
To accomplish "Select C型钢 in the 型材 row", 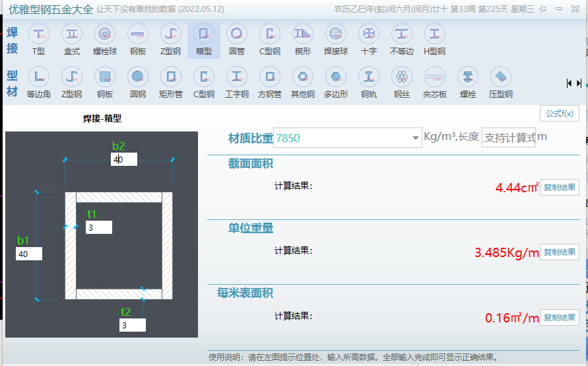I will point(204,83).
